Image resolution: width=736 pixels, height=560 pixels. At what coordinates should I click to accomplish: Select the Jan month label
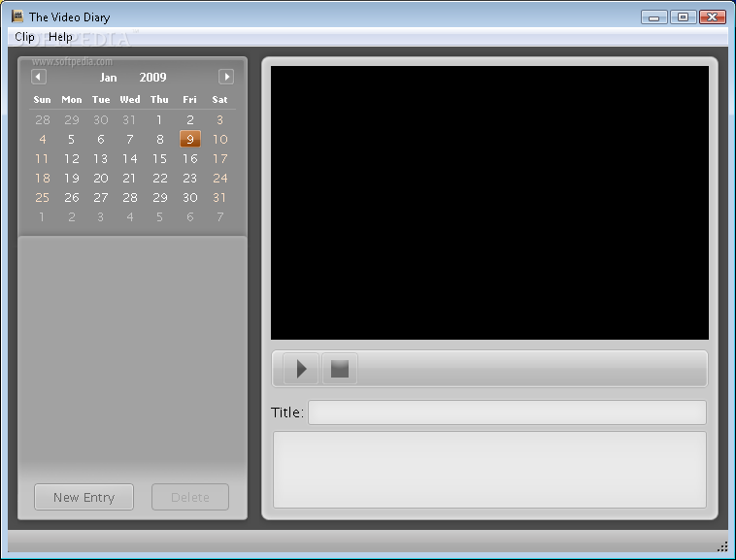pyautogui.click(x=108, y=78)
